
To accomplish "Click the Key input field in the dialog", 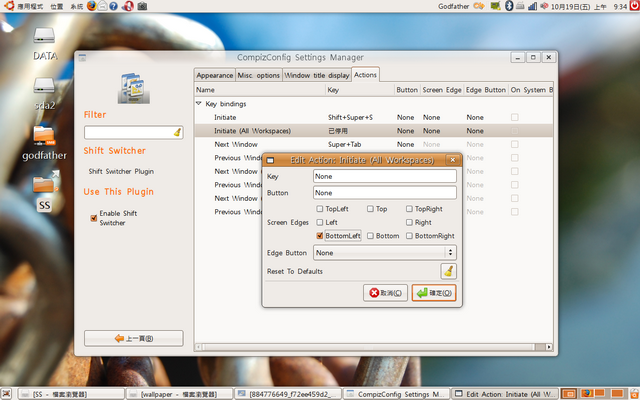I will pos(384,176).
